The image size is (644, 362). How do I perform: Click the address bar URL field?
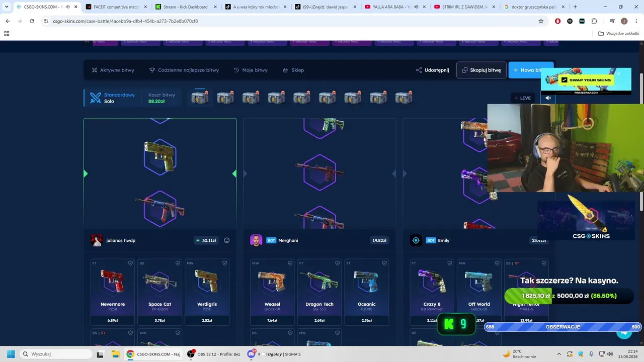tap(294, 21)
